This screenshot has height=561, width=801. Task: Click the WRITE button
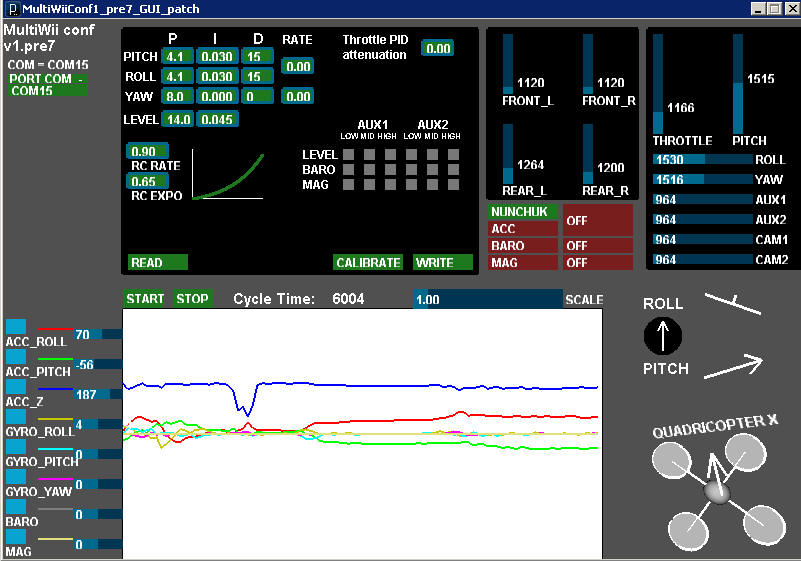coord(442,262)
